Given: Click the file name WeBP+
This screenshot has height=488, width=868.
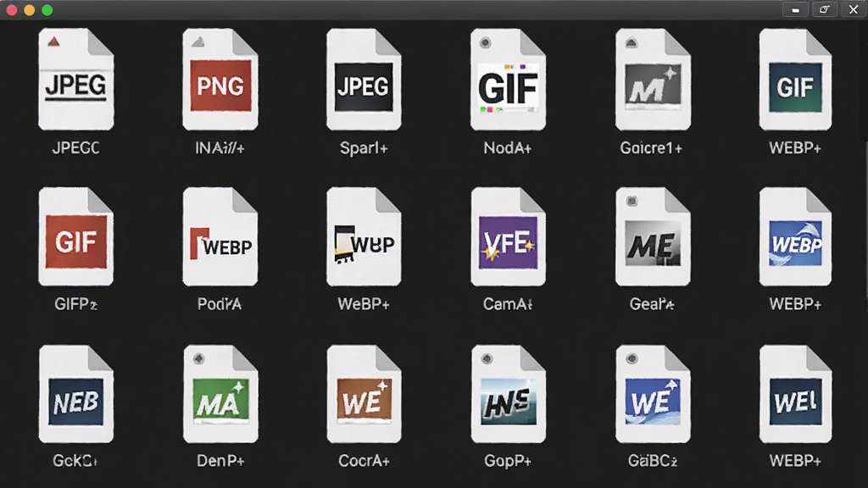Looking at the screenshot, I should click(364, 304).
